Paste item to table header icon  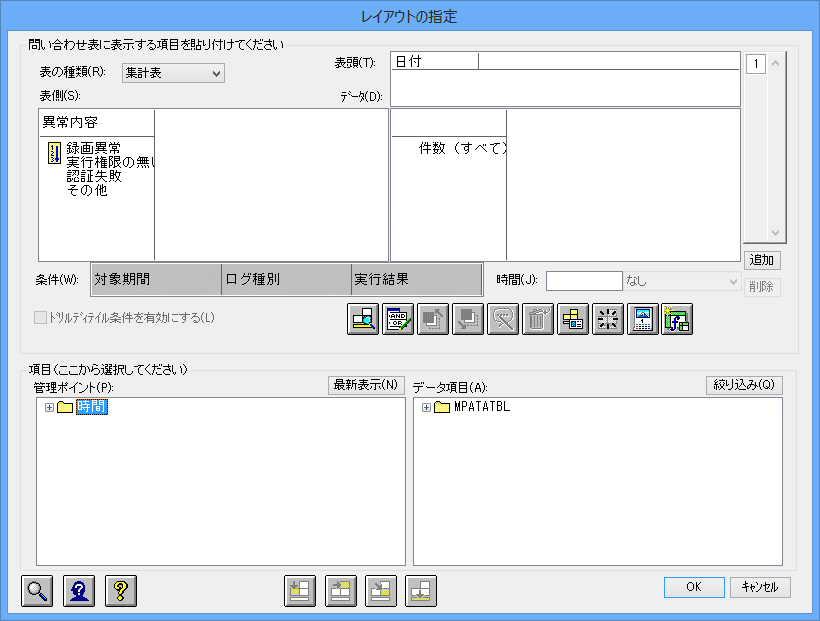click(x=340, y=591)
